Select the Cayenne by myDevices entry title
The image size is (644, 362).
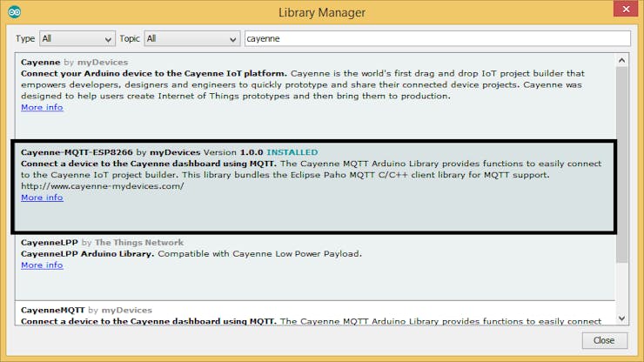tap(74, 62)
